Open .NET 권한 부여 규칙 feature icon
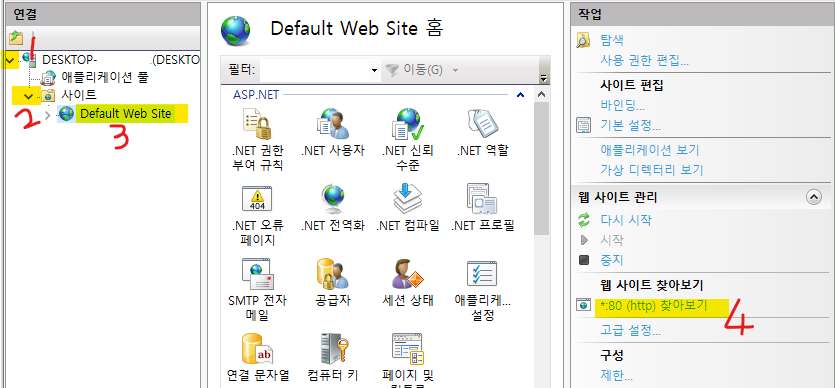The width and height of the screenshot is (835, 388). 258,124
